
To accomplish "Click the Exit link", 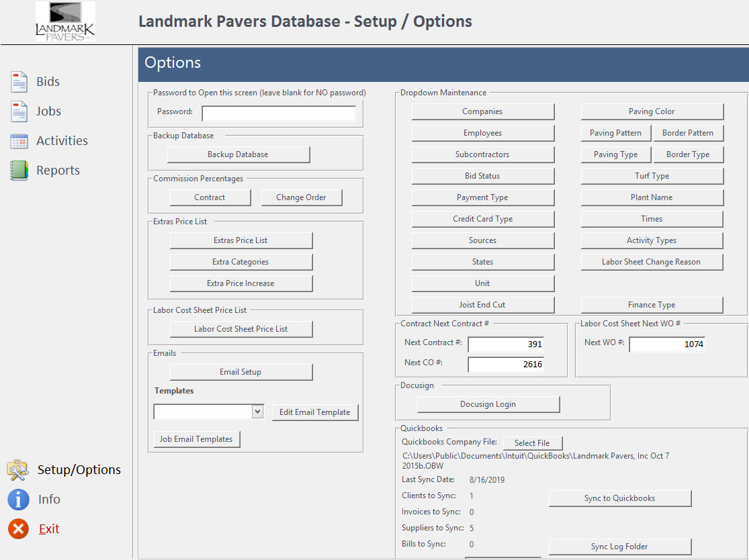I will point(49,529).
